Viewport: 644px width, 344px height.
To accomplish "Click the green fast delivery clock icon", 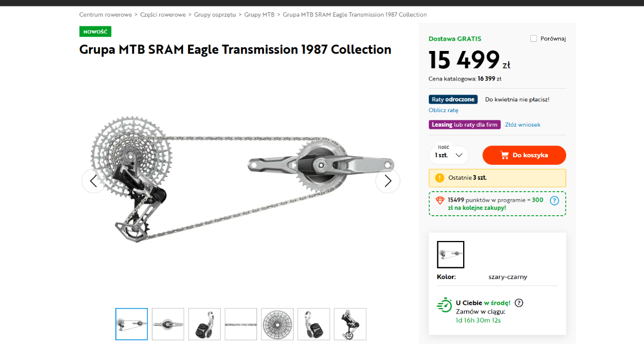I will pyautogui.click(x=444, y=304).
